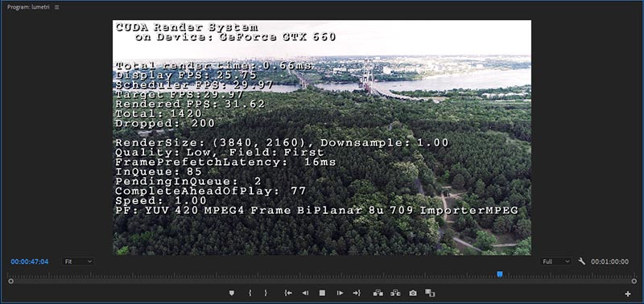Click the 'FramePrefetchLatency: 16ms' overlay line
This screenshot has width=644, height=304.
[225, 162]
